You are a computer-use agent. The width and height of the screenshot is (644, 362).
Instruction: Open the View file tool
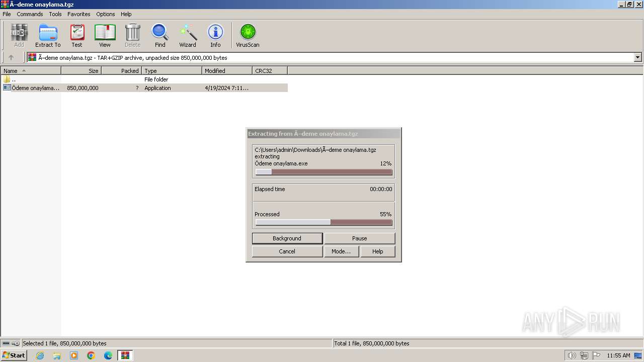tap(105, 36)
